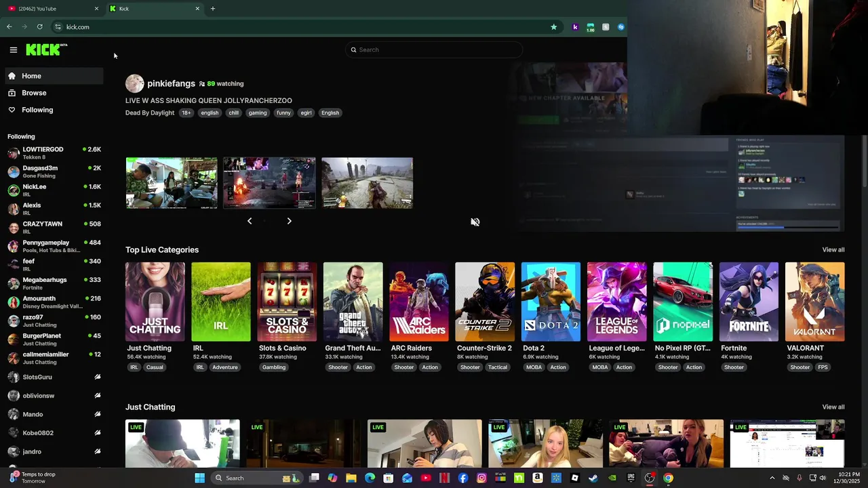Open offline channel SlotsGuru
868x488 pixels.
(54, 377)
